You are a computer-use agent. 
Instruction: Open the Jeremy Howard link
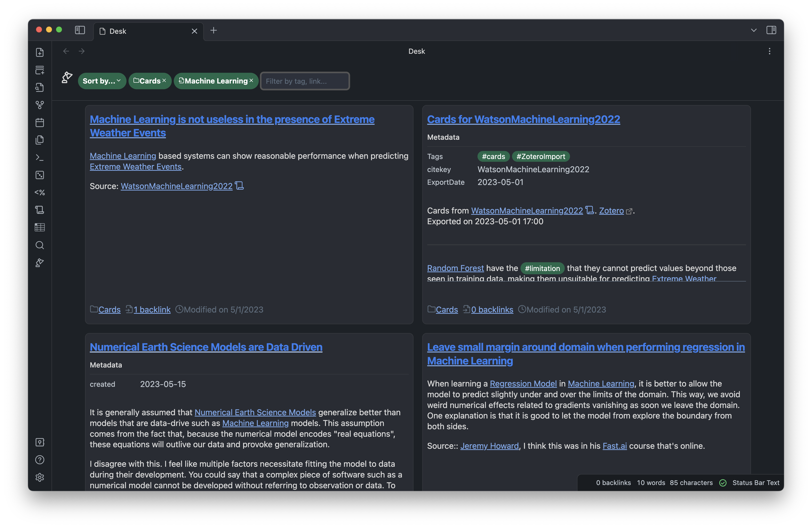489,445
